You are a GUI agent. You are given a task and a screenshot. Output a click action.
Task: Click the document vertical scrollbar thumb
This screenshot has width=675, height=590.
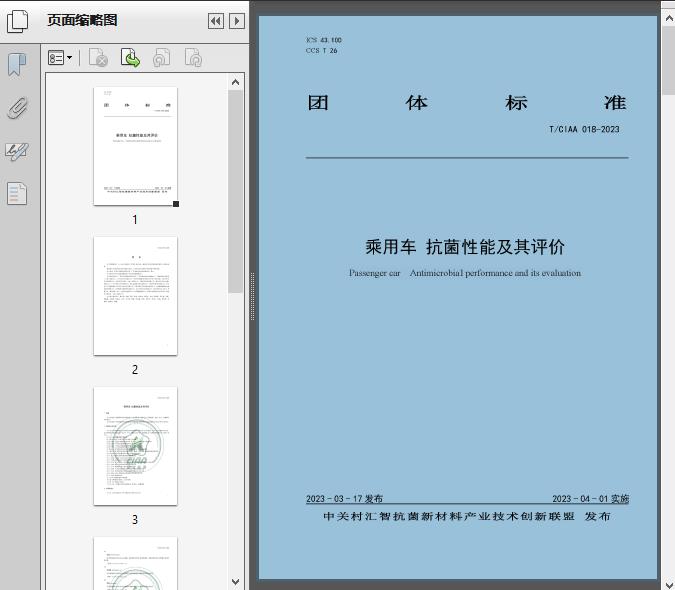click(669, 61)
